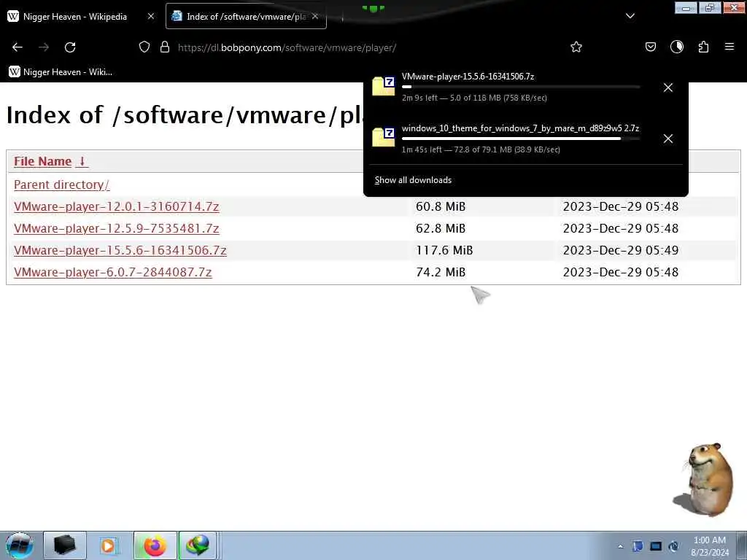The image size is (747, 560).
Task: Bookmark this page with the star
Action: tap(576, 47)
